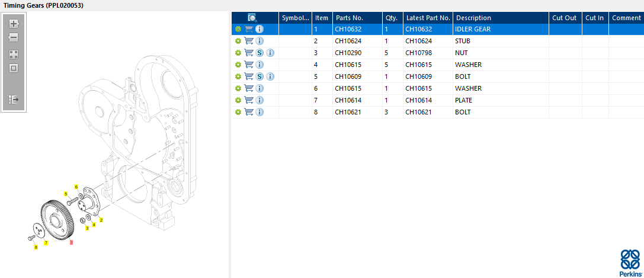This screenshot has width=644, height=278.
Task: Click the Cut Out column header
Action: pyautogui.click(x=566, y=18)
